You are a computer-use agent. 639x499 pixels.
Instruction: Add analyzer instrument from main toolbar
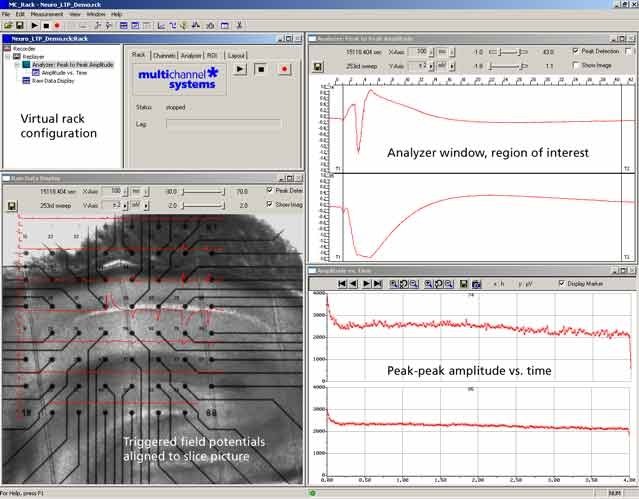pyautogui.click(x=161, y=25)
